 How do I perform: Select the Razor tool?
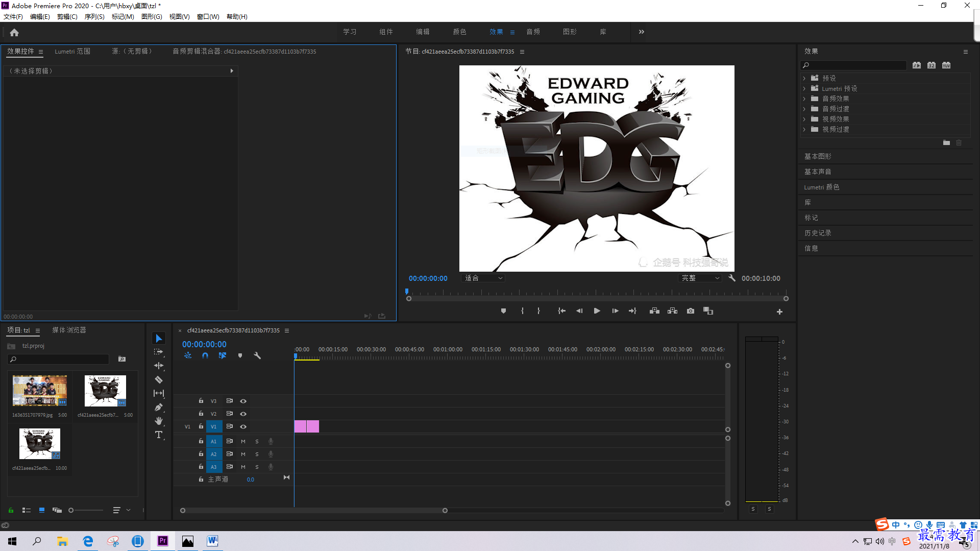click(159, 379)
